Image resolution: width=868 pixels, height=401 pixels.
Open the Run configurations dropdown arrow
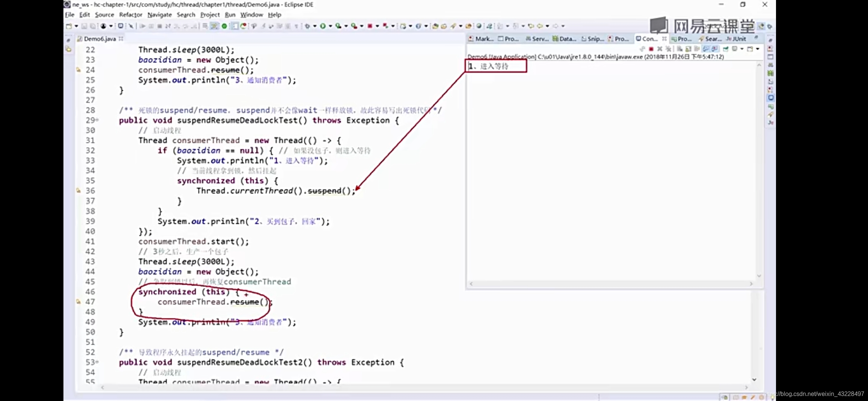(331, 26)
